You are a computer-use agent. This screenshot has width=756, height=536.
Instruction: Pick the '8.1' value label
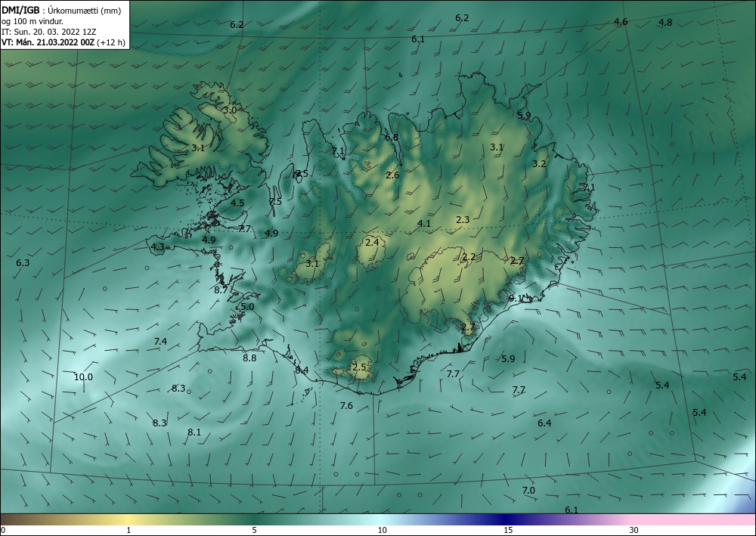[194, 432]
